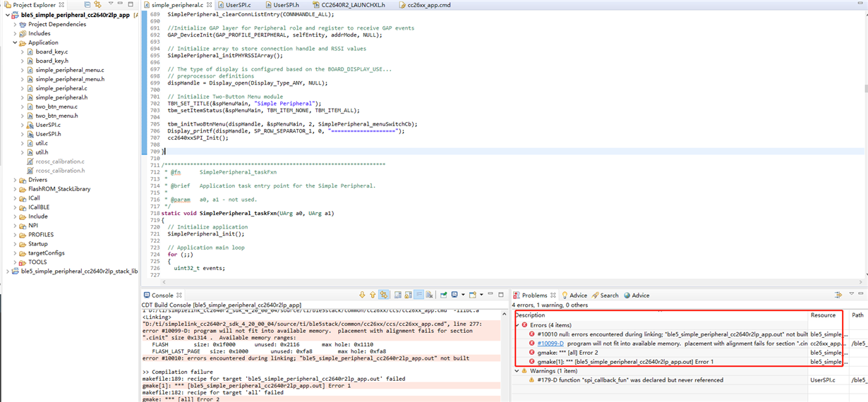868x402 pixels.
Task: Expand the PROFILES folder
Action: [x=16, y=235]
